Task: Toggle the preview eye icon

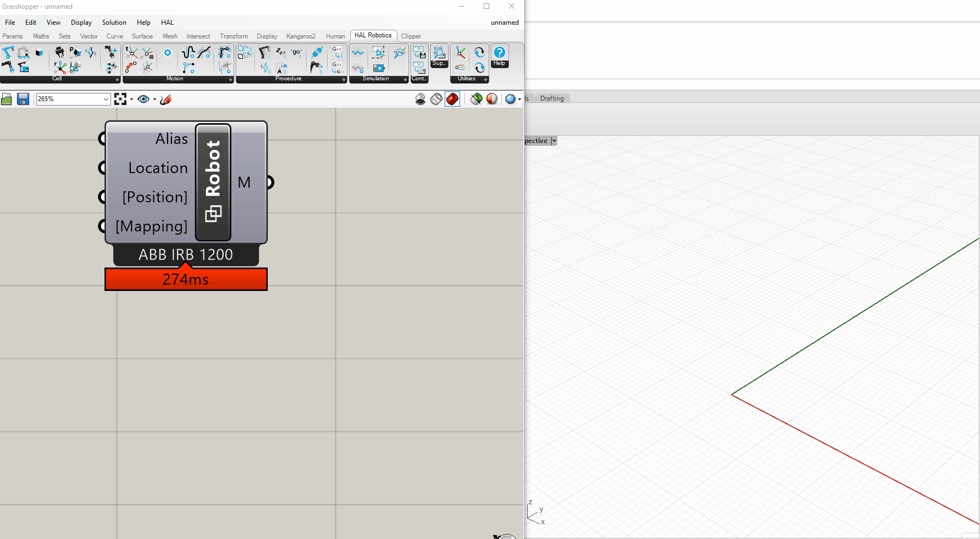Action: (143, 99)
